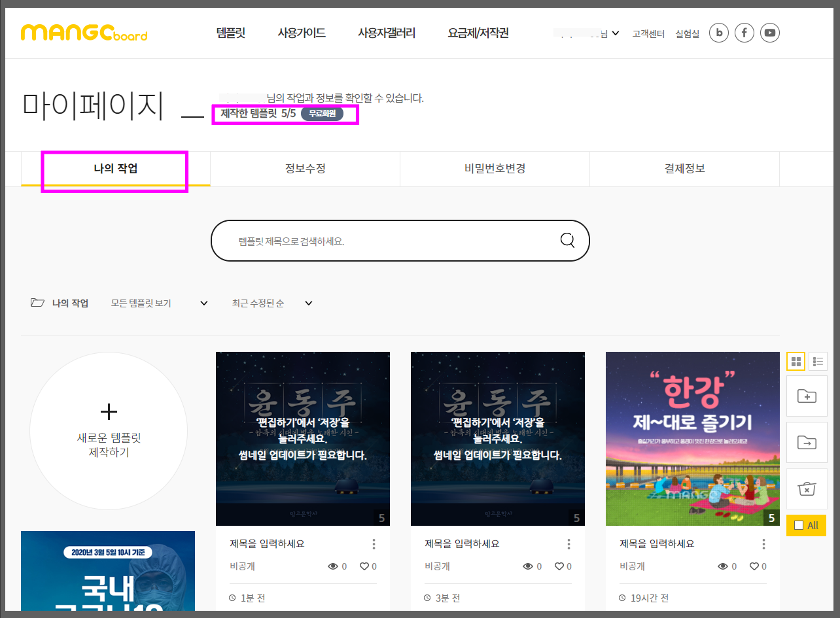
Task: Select the 정보수정 tab
Action: pyautogui.click(x=305, y=169)
